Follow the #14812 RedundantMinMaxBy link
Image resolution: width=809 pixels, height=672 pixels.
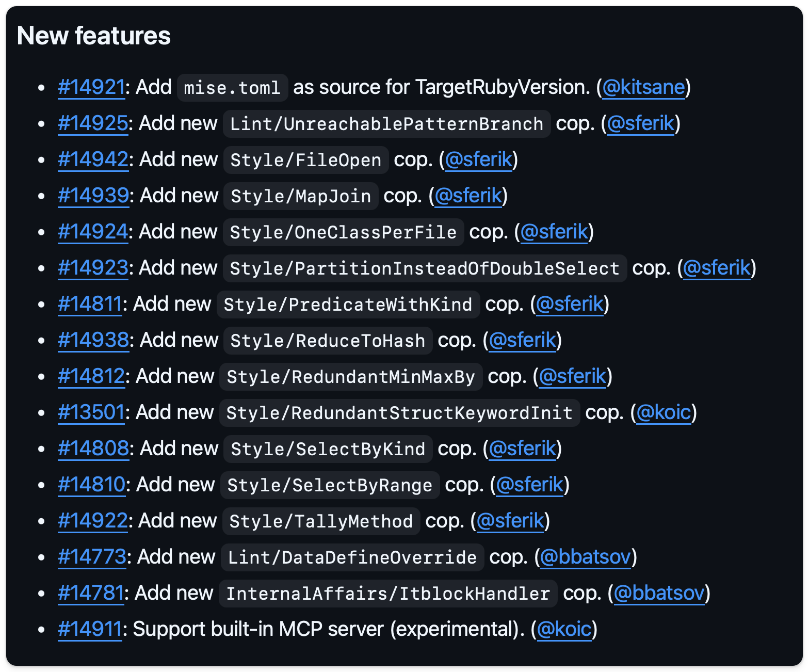91,376
